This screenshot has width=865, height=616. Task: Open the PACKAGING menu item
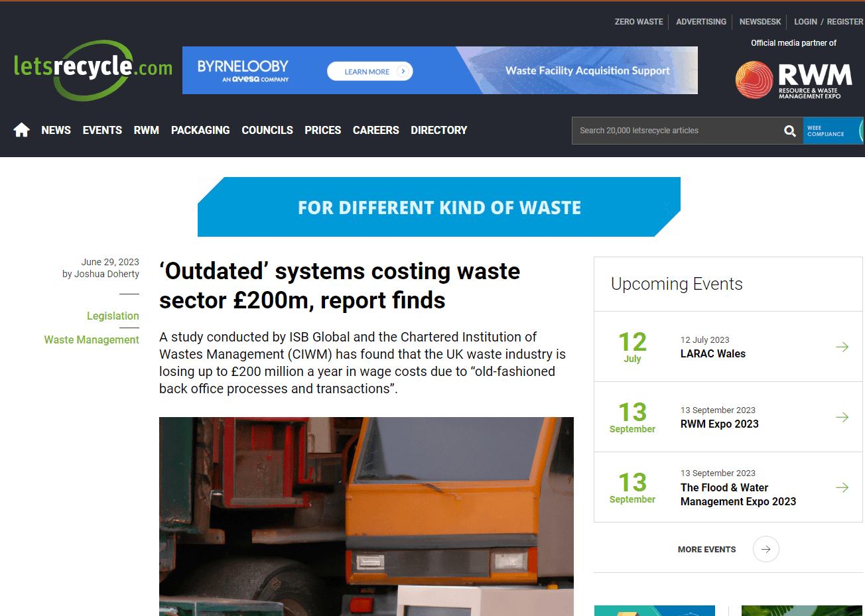click(x=200, y=130)
